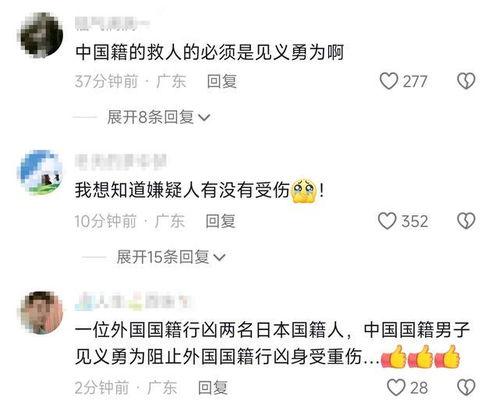499x405 pixels.
Task: Select the comment text 中国籍的救人的必须是见义勇为啊
Action: click(x=209, y=52)
